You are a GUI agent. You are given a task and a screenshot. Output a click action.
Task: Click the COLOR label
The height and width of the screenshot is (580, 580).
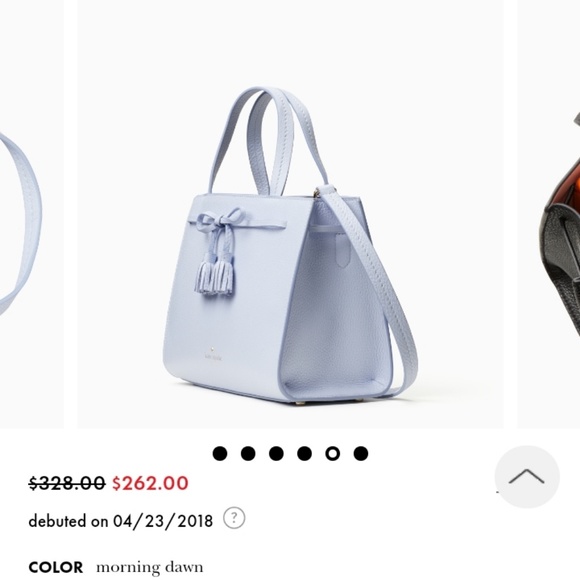tap(55, 567)
